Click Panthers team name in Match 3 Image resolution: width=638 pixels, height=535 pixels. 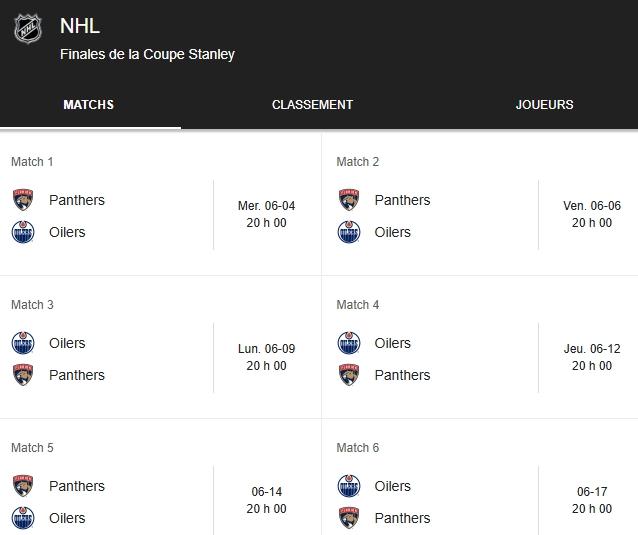77,375
